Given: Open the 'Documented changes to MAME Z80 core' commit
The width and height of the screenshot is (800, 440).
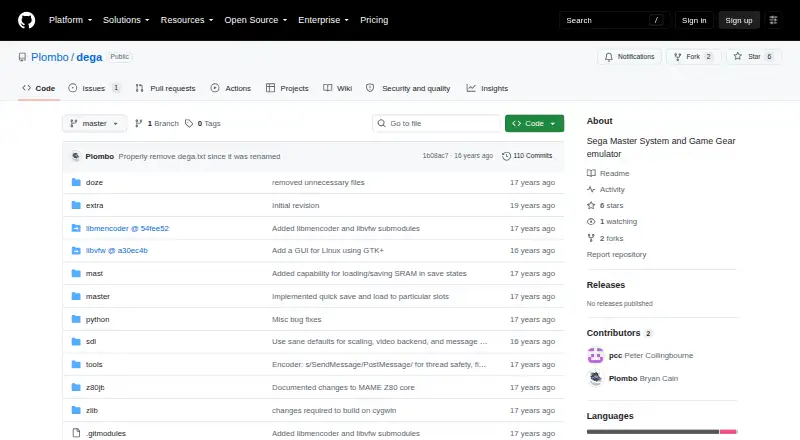Looking at the screenshot, I should click(x=343, y=387).
